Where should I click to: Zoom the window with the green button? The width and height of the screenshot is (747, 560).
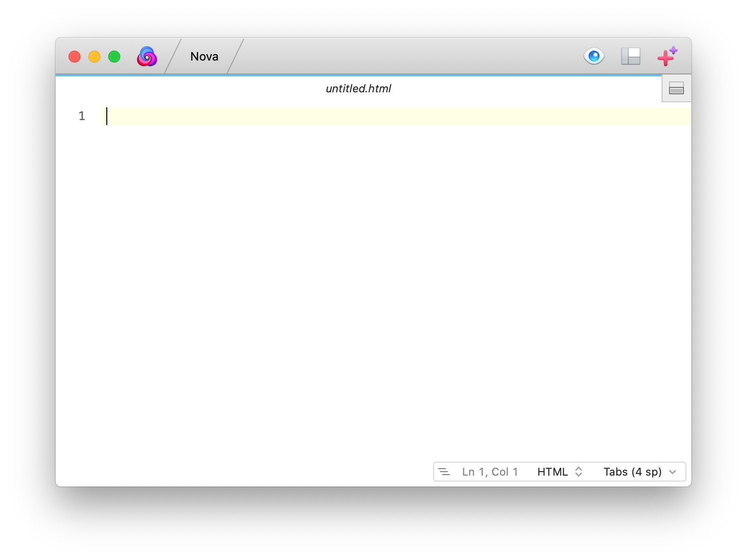click(114, 57)
